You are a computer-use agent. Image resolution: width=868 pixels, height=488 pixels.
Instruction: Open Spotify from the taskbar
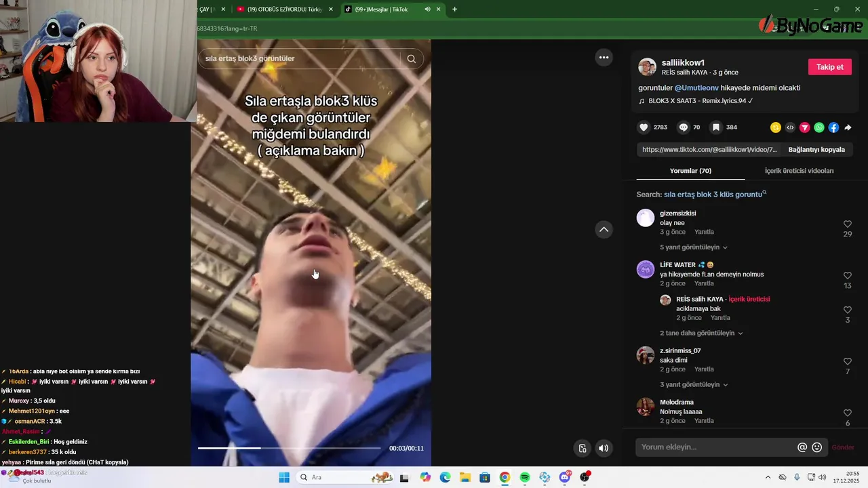click(524, 477)
